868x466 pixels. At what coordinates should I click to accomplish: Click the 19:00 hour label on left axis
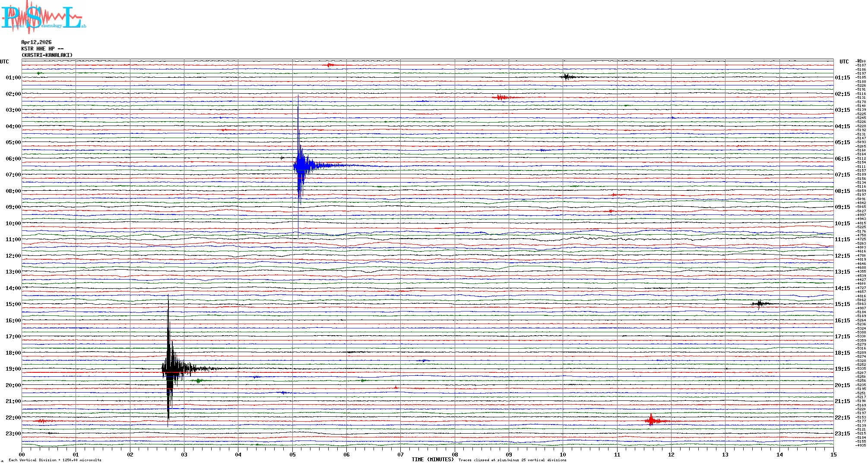pyautogui.click(x=13, y=369)
